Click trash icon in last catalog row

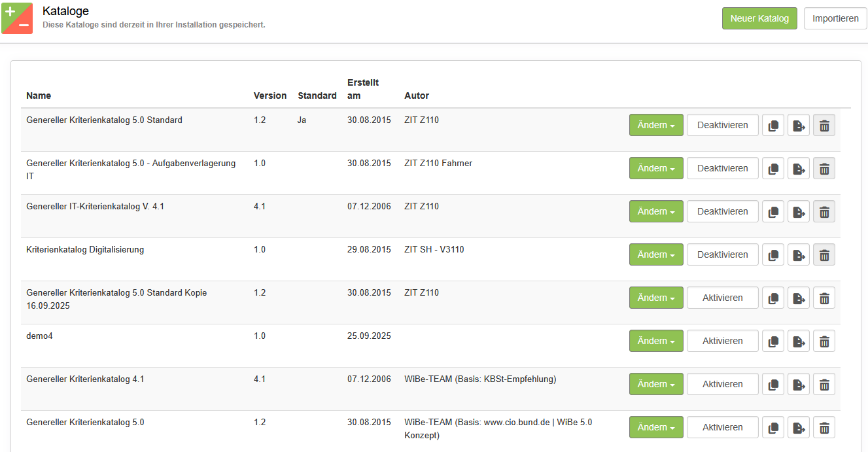click(824, 428)
